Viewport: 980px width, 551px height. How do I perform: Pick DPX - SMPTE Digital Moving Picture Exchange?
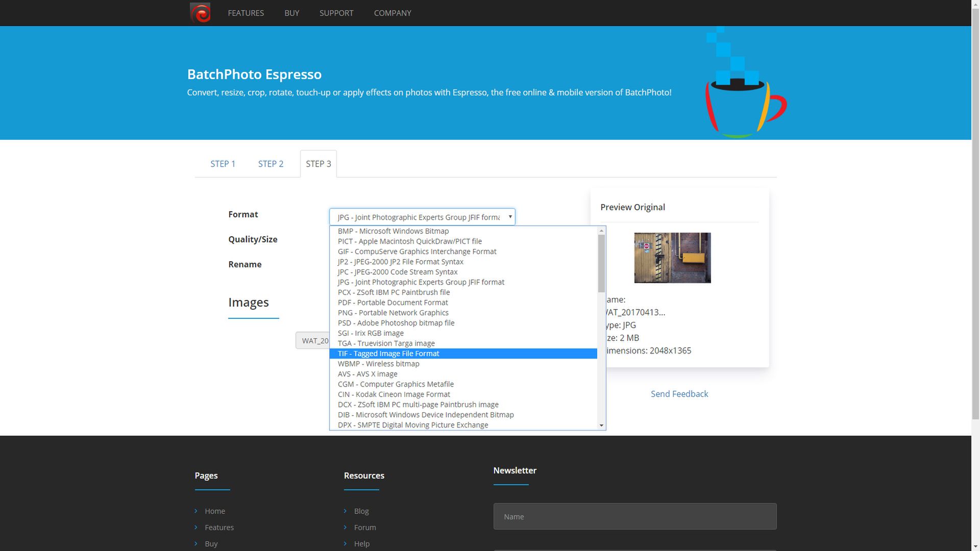463,425
